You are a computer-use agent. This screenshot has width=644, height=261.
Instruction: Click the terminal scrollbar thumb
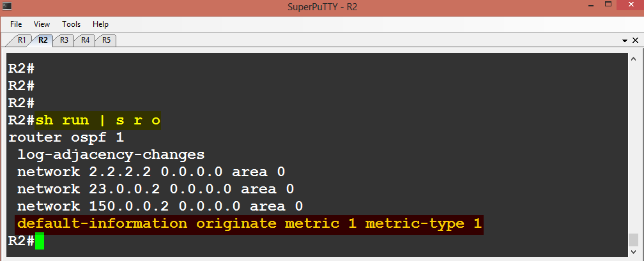[x=633, y=239]
